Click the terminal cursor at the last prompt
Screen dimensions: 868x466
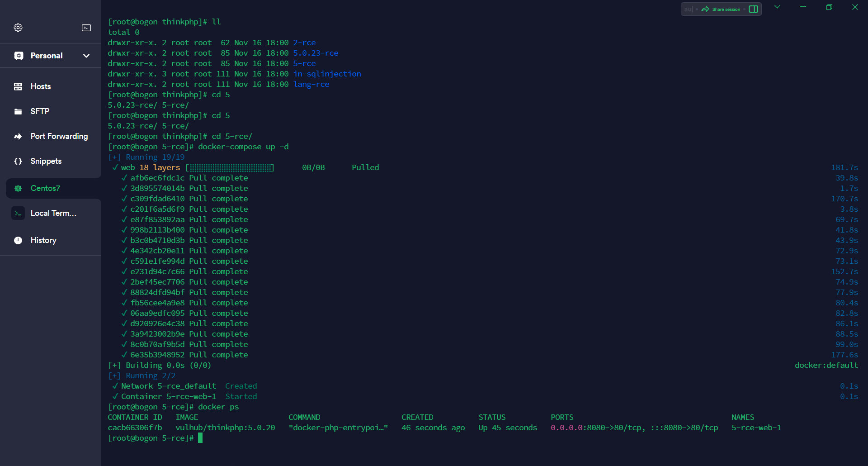[200, 438]
